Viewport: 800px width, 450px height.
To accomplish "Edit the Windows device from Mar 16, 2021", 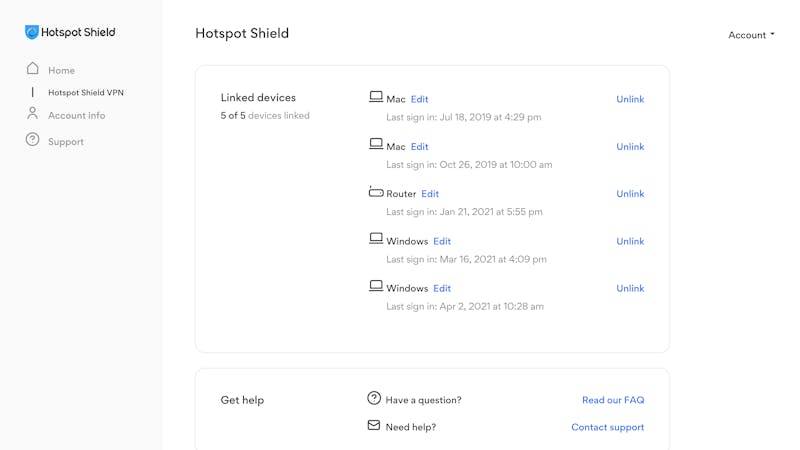I will click(x=442, y=241).
